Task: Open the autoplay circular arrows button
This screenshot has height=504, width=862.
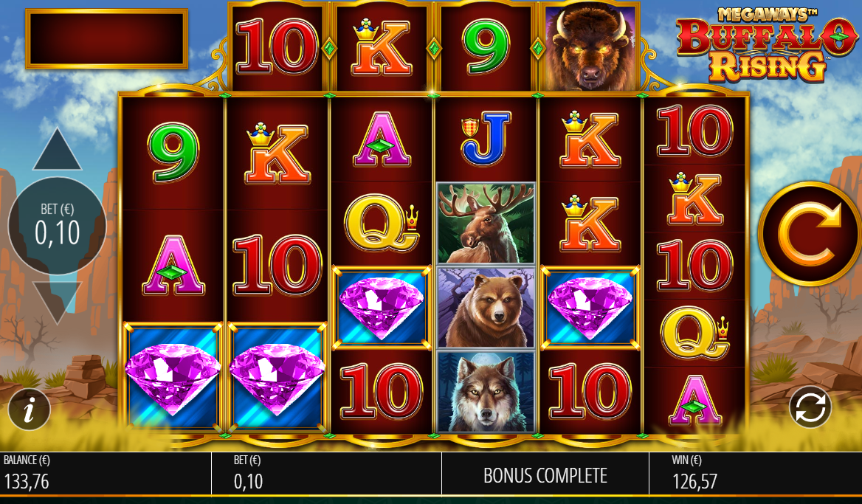Action: [810, 407]
